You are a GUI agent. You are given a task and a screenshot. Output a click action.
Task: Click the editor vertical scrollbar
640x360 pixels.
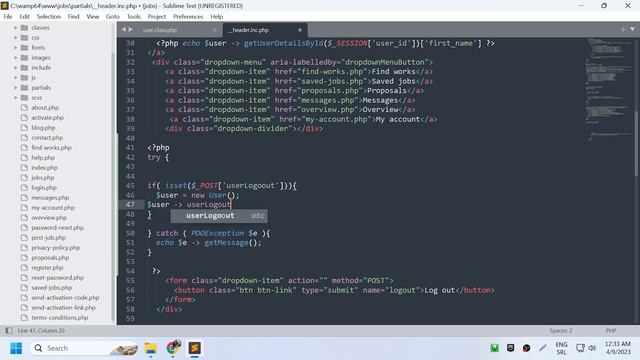point(636,143)
